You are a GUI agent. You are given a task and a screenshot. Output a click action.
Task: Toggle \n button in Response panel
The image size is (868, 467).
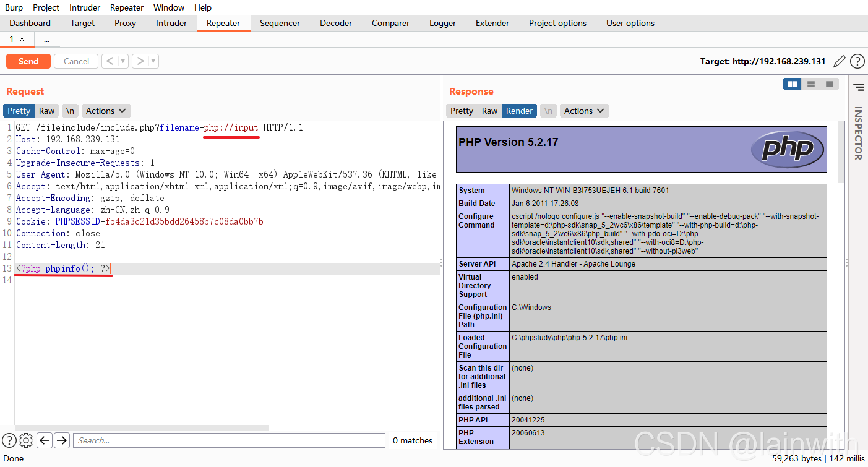(x=548, y=111)
